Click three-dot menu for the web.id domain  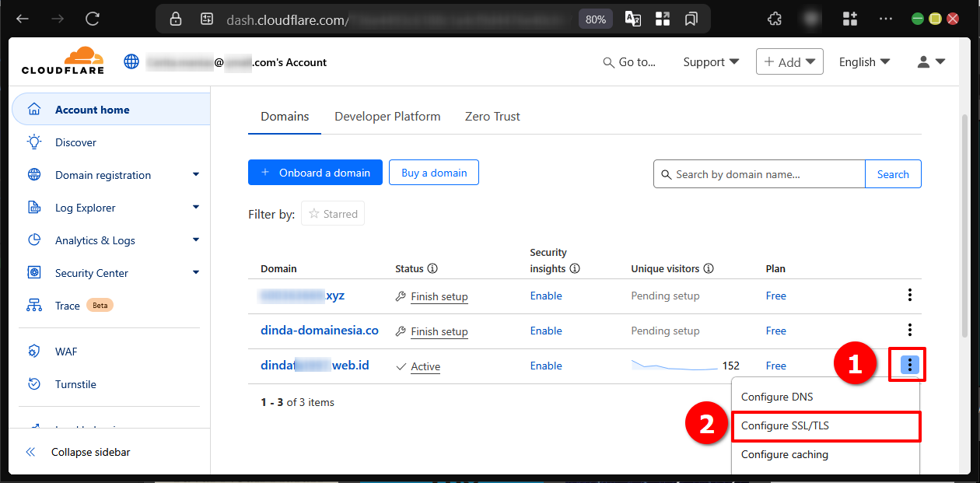pos(910,365)
